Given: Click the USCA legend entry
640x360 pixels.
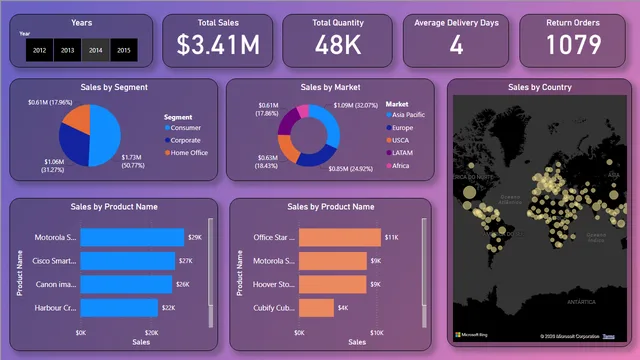Looking at the screenshot, I should pos(398,140).
